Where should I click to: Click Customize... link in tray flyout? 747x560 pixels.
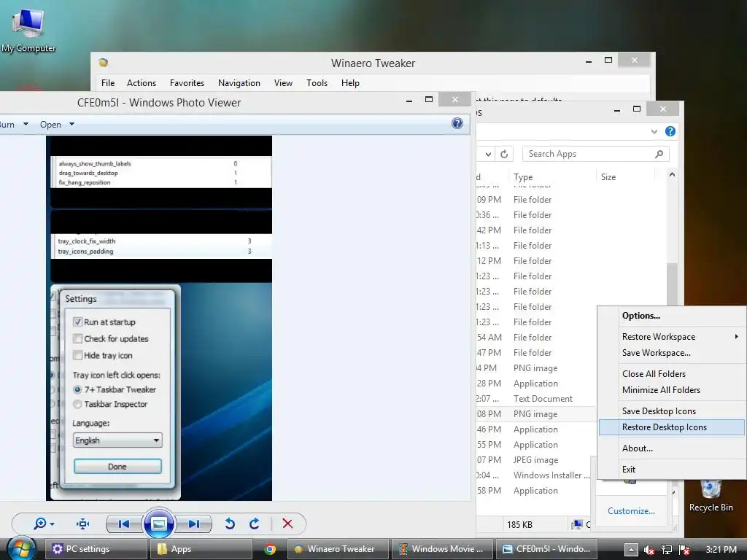(631, 511)
